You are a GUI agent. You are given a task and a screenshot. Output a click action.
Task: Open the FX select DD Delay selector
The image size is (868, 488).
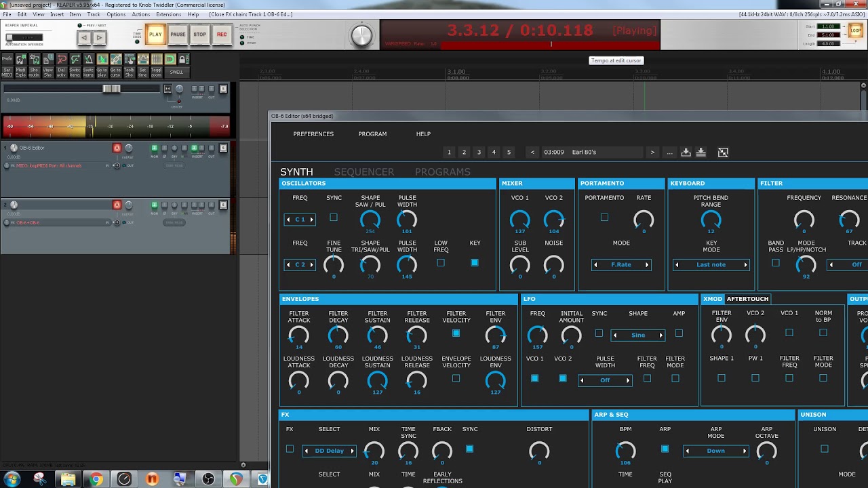[330, 451]
